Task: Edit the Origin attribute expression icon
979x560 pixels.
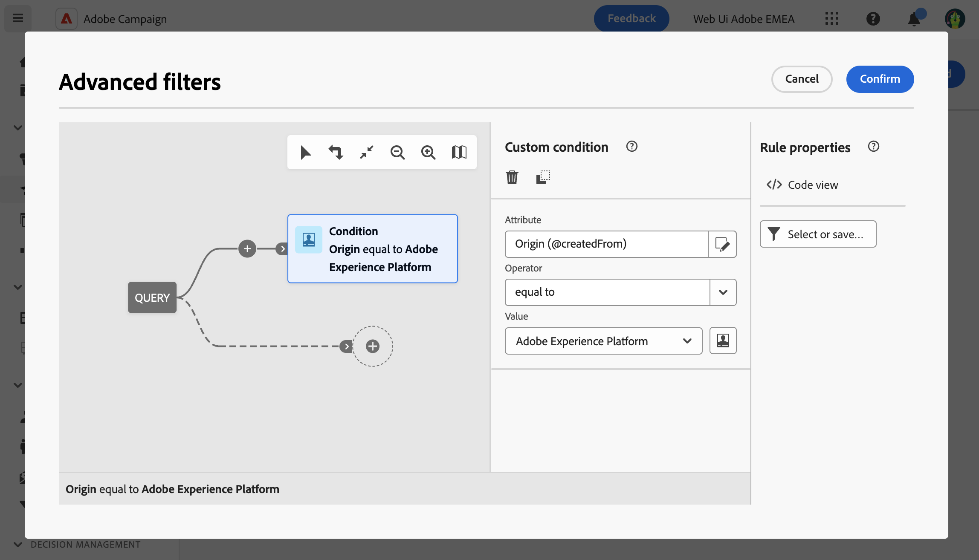Action: click(722, 244)
